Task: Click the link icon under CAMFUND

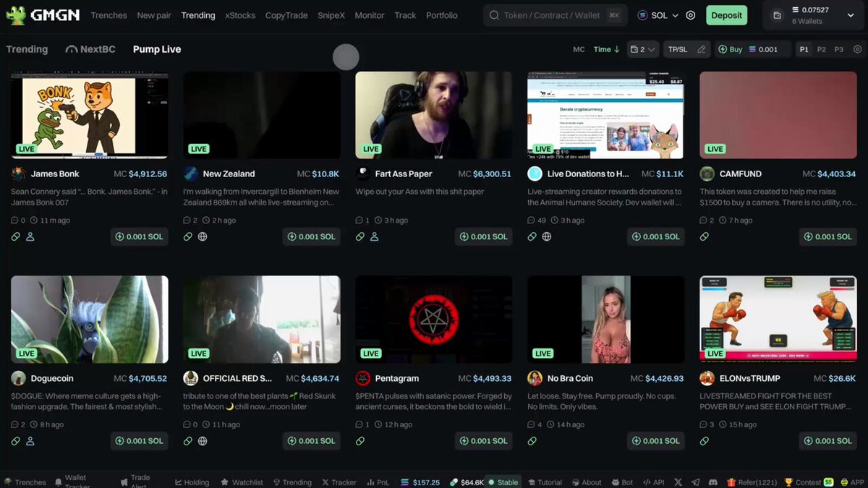Action: pos(705,236)
